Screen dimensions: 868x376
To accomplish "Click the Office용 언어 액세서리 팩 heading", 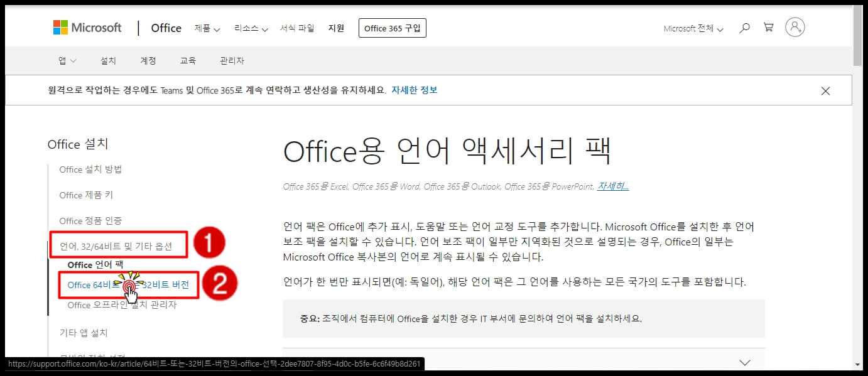I will (x=447, y=151).
